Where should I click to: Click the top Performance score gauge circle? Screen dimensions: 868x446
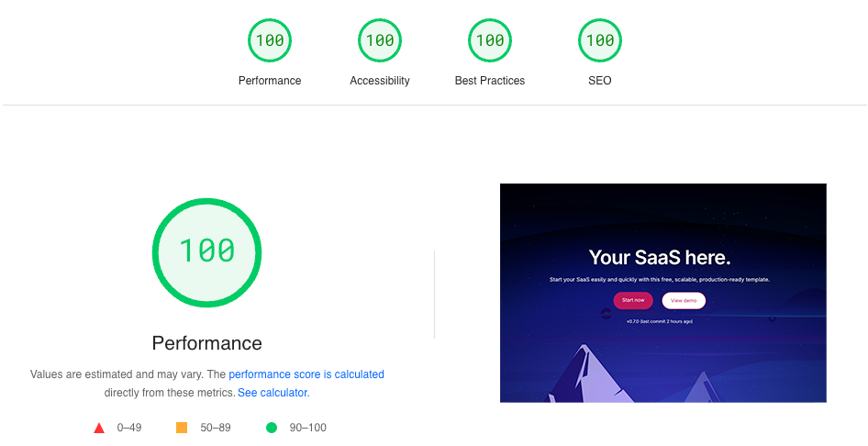tap(270, 40)
